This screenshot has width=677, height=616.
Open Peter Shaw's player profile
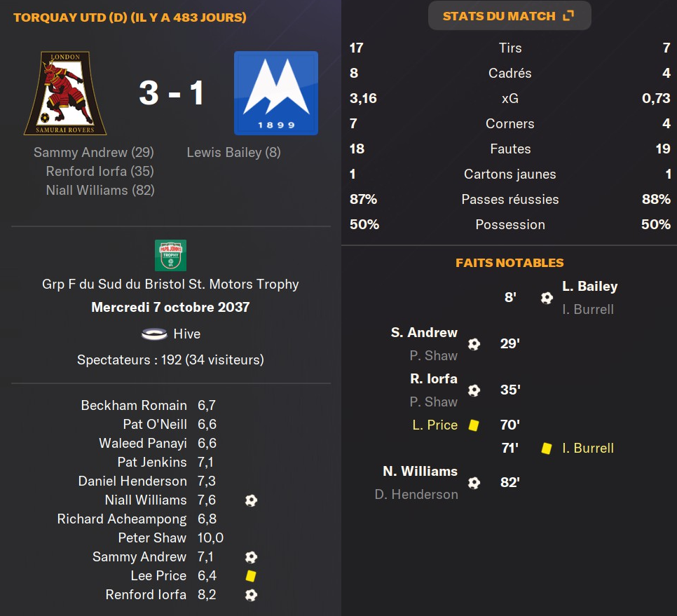[152, 538]
